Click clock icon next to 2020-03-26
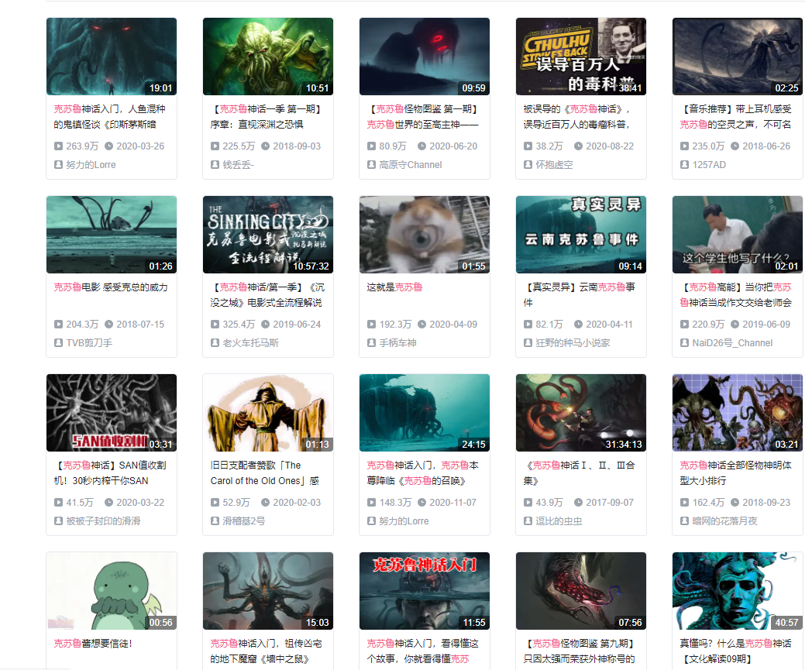 (108, 146)
